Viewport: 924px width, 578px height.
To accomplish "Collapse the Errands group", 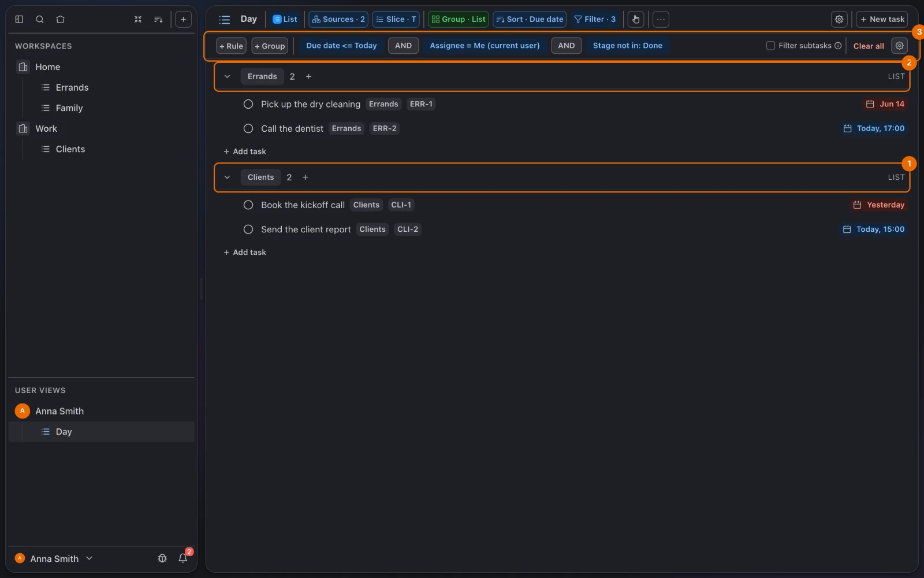I will pos(227,76).
